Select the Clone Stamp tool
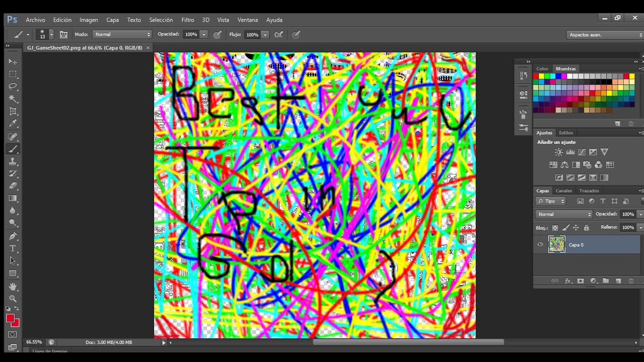The height and width of the screenshot is (362, 644). 13,161
